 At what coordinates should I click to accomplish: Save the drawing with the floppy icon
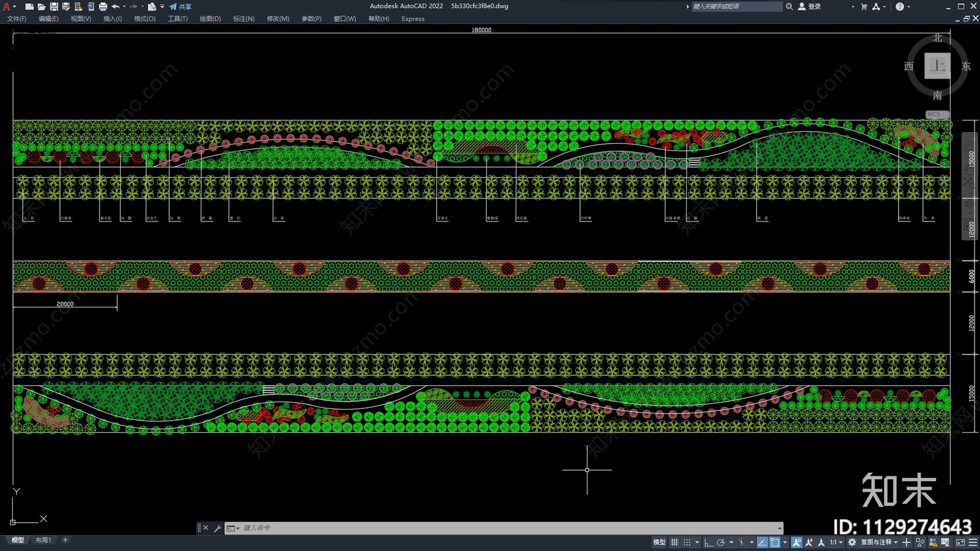54,7
